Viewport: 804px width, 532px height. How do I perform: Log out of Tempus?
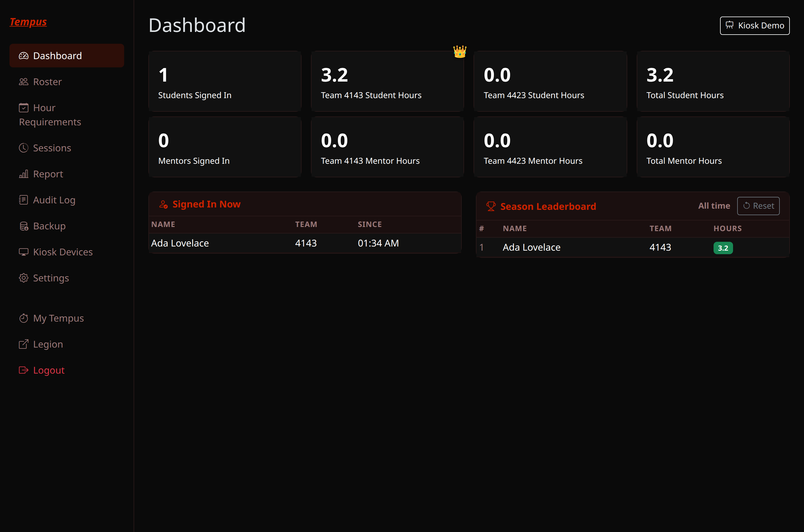67,370
